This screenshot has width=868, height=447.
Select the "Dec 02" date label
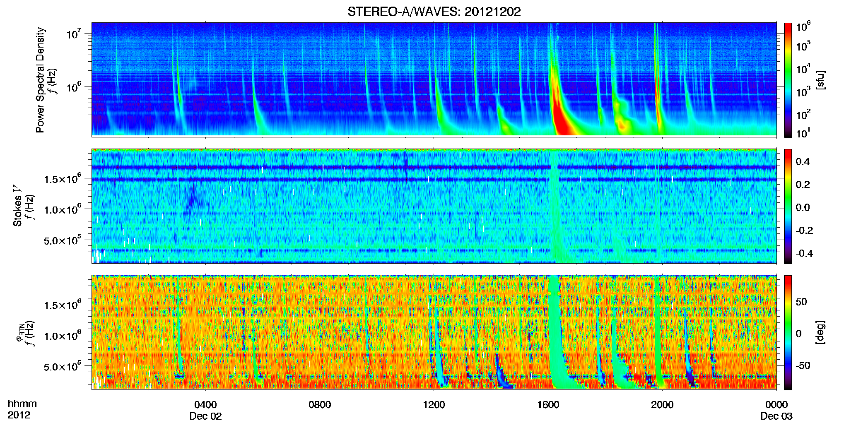205,416
